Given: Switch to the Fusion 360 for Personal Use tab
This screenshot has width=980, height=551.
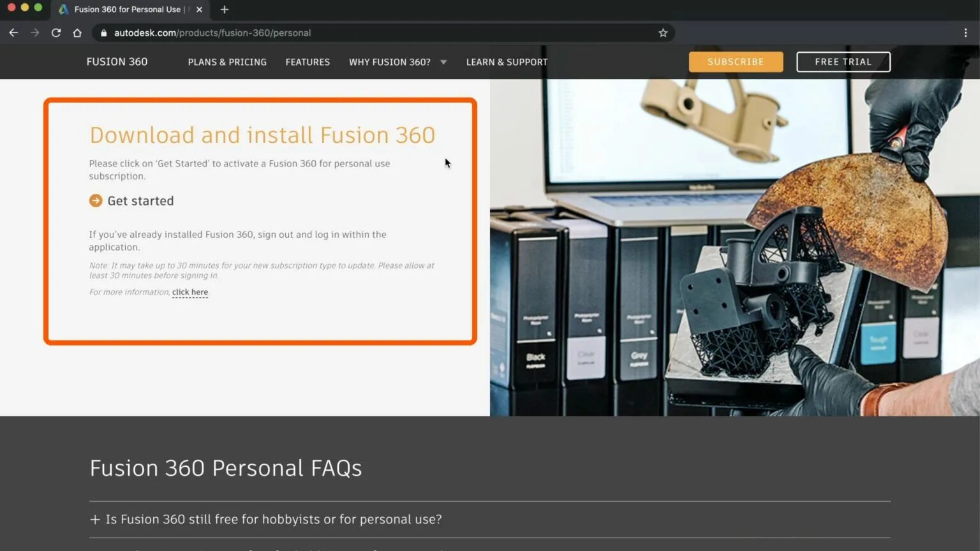Looking at the screenshot, I should [x=128, y=10].
